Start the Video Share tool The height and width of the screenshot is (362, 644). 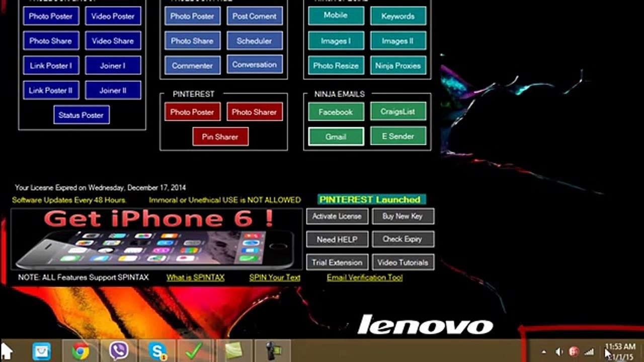(x=113, y=41)
